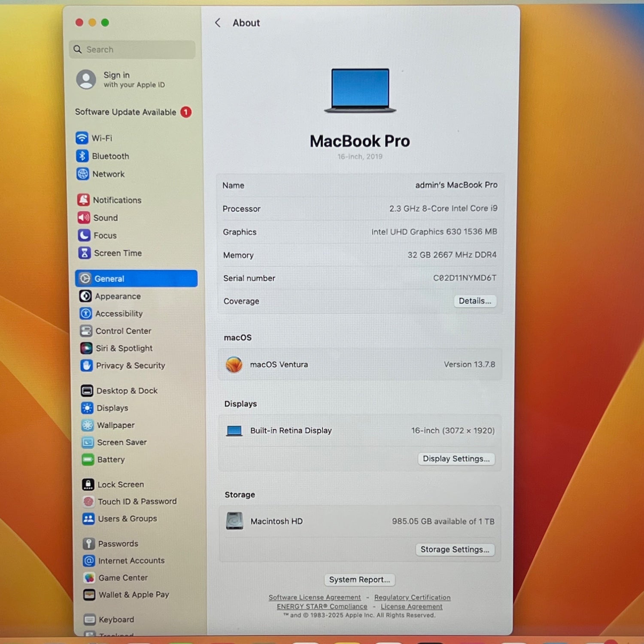This screenshot has width=644, height=644.
Task: Click 985.05 GB available of 1 TB
Action: pyautogui.click(x=443, y=521)
